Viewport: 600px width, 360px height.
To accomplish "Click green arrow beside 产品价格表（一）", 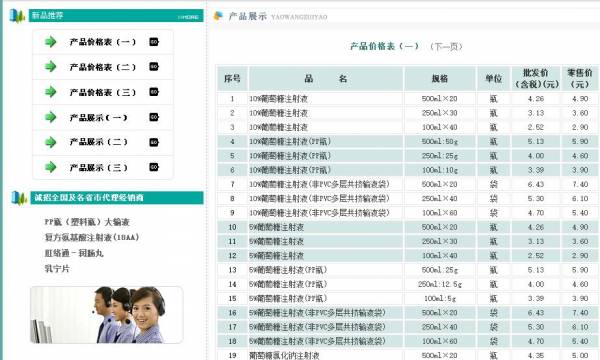I will [51, 42].
